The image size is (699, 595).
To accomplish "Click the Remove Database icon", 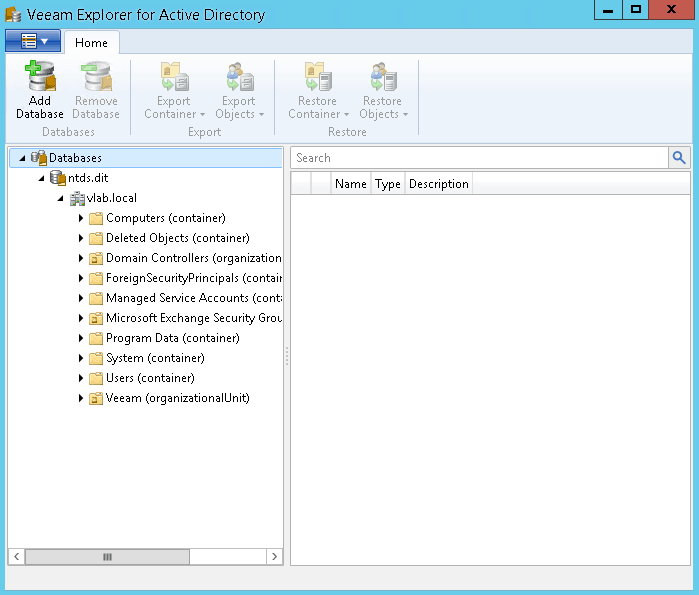I will [96, 76].
